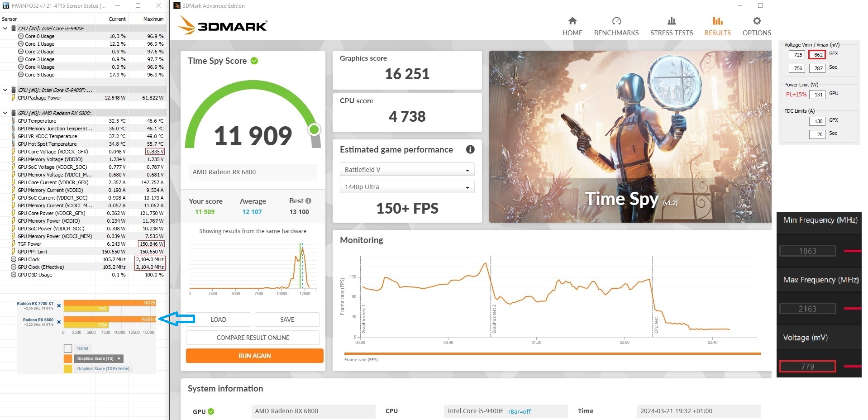Screen dimensions: 868x420
Task: Click thermometer icon of GPU Hot Spot Temperature
Action: coord(13,144)
